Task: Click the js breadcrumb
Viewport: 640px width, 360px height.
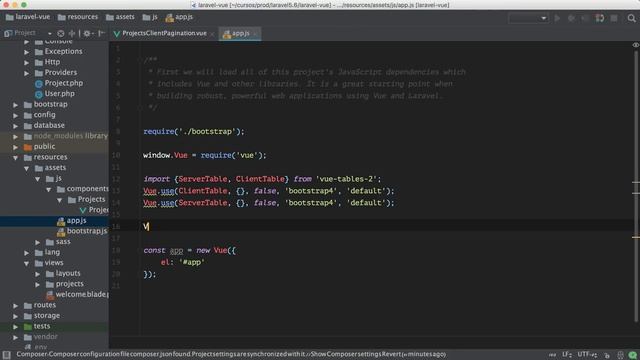Action: click(150, 17)
